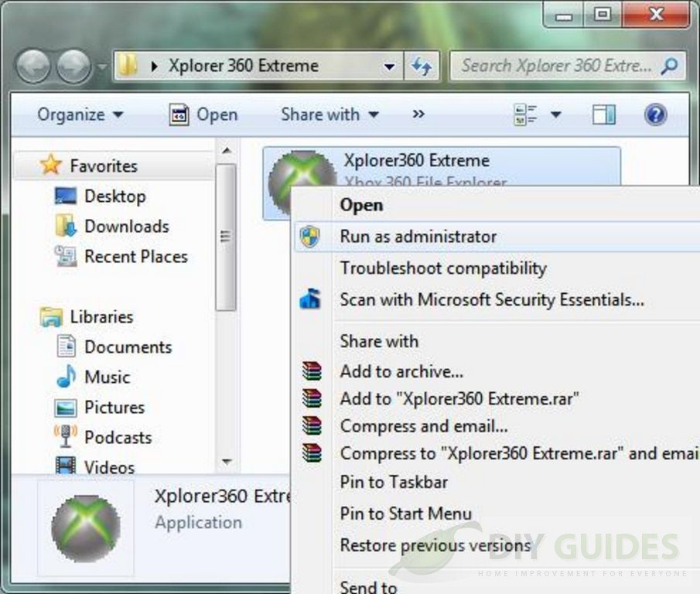Click the Downloads folder icon

coord(66,225)
